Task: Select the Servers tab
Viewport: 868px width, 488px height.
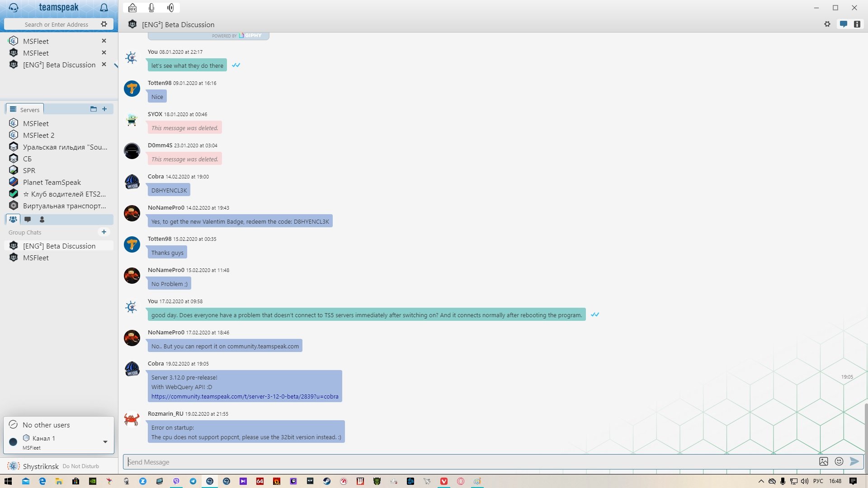Action: 25,109
